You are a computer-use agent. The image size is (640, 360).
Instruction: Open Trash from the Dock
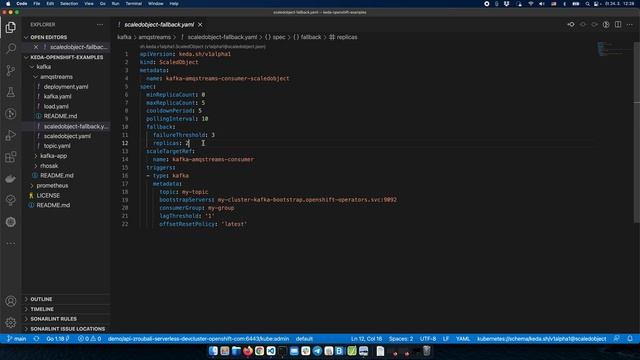tap(427, 351)
